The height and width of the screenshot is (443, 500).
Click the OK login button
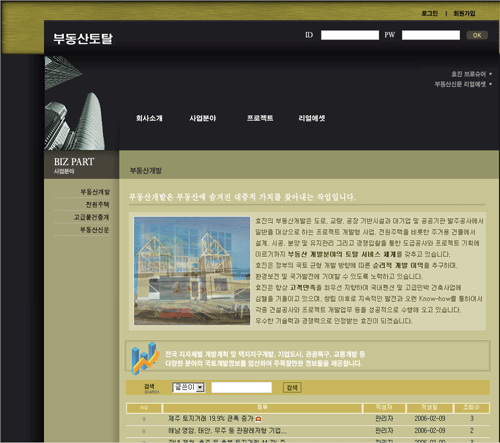click(477, 35)
